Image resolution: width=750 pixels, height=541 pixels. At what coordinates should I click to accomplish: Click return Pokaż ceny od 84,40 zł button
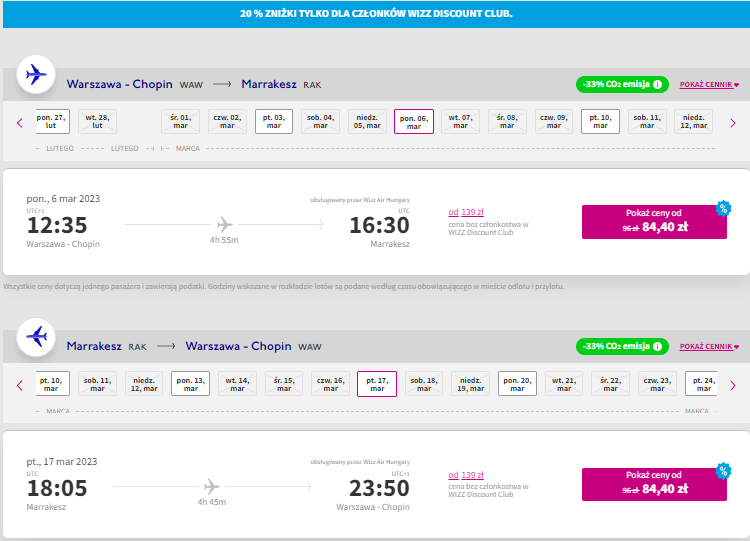pyautogui.click(x=654, y=484)
